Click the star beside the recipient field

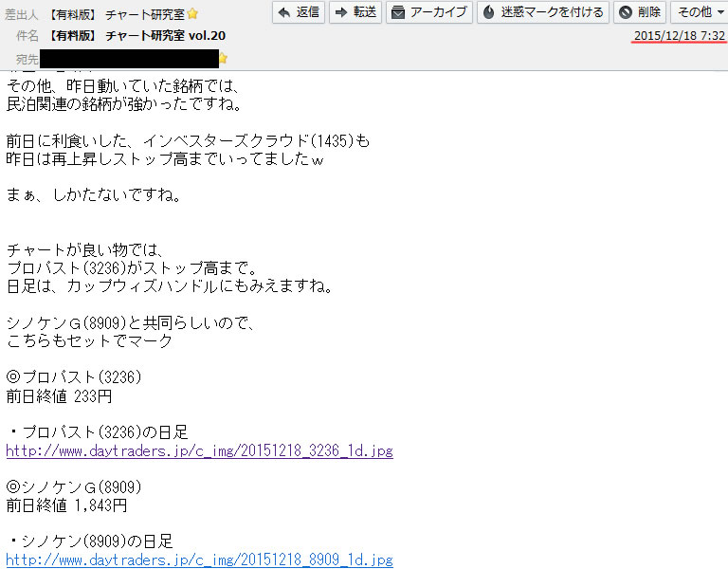(x=224, y=59)
